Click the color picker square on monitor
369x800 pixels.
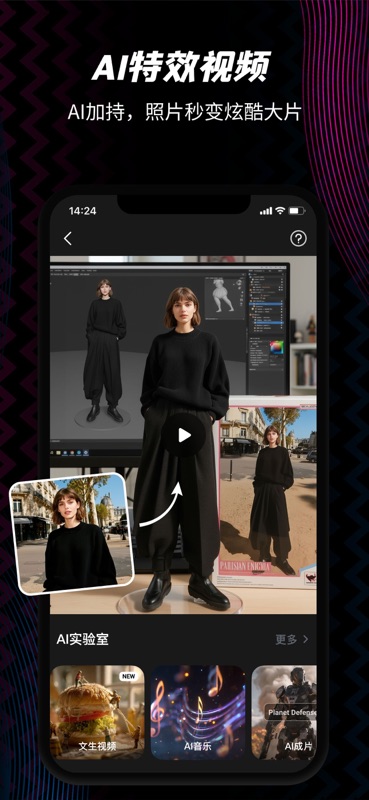(x=276, y=348)
